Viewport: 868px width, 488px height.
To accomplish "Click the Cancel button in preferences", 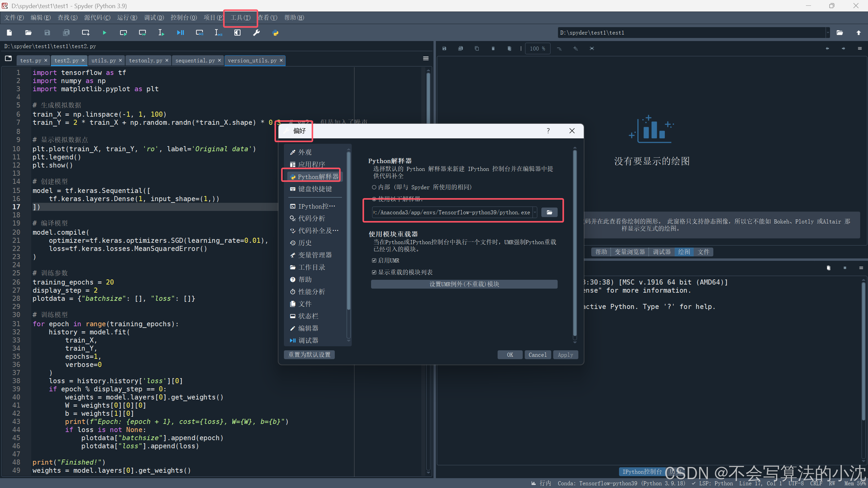I will 537,355.
